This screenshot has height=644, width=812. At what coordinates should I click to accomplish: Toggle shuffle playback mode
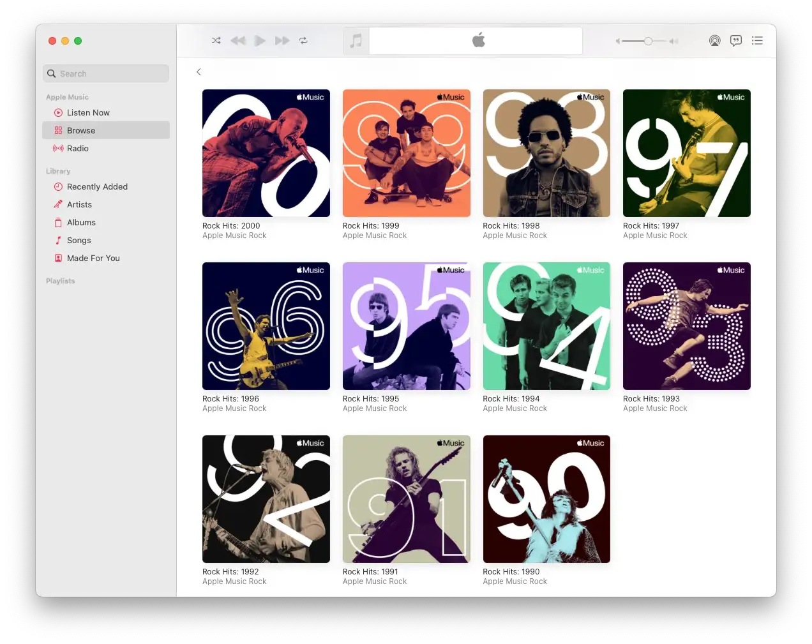[x=216, y=41]
